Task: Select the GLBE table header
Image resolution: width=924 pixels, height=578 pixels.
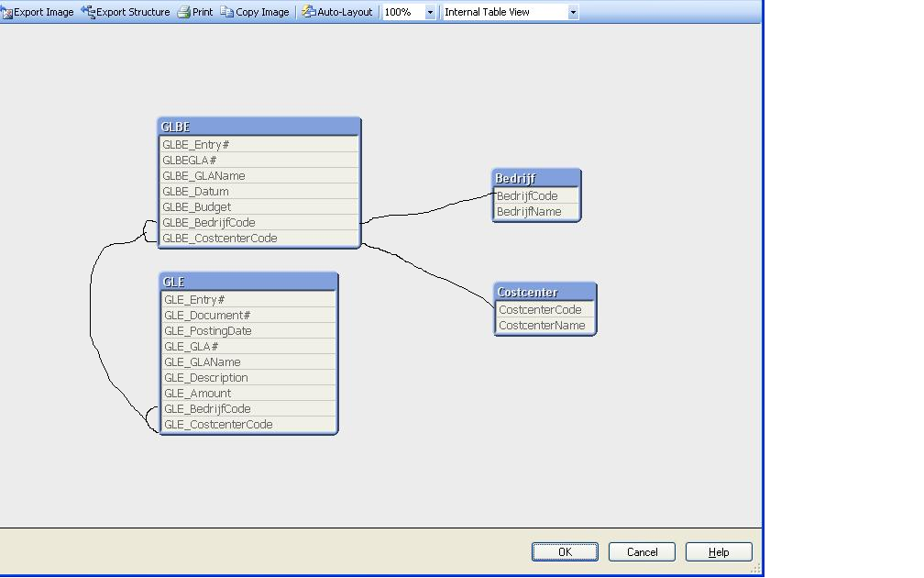Action: [259, 127]
